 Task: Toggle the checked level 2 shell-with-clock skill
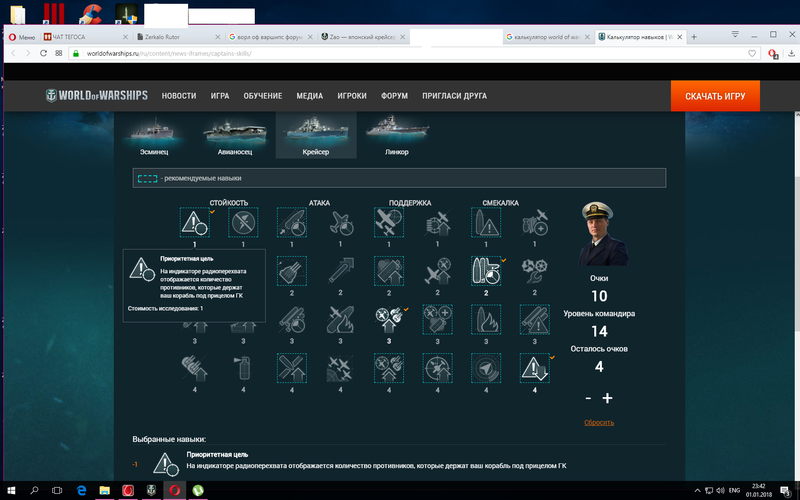click(x=485, y=271)
